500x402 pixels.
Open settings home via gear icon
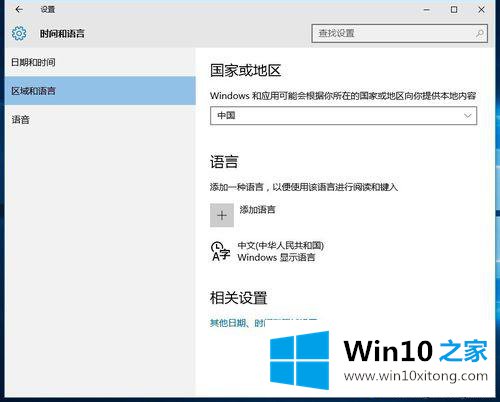click(x=19, y=33)
